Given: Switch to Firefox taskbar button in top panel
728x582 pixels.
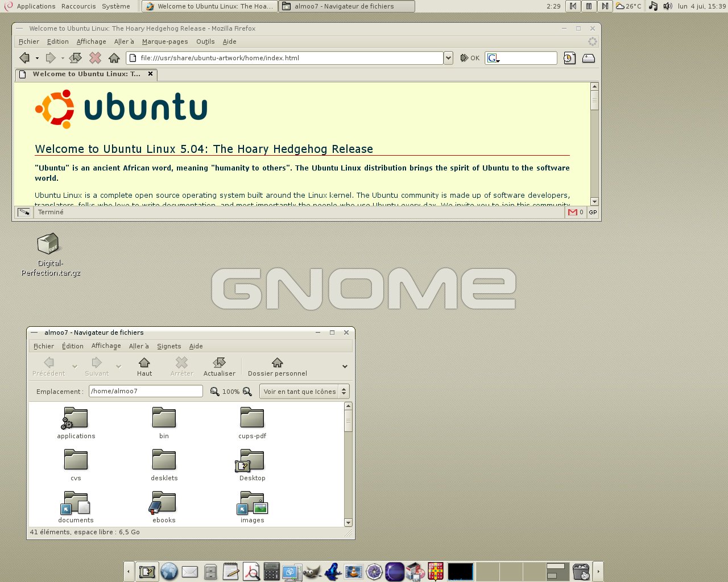Looking at the screenshot, I should [209, 6].
